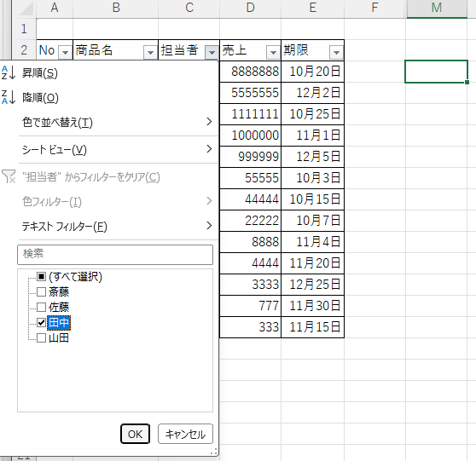476x461 pixels.
Task: Select column A header
Action: pos(55,9)
